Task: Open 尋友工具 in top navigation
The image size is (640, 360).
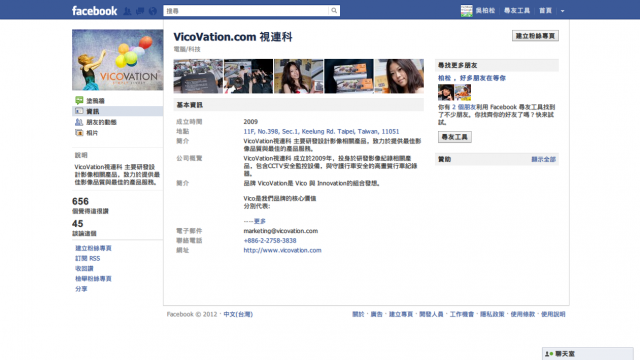Action: click(x=517, y=11)
